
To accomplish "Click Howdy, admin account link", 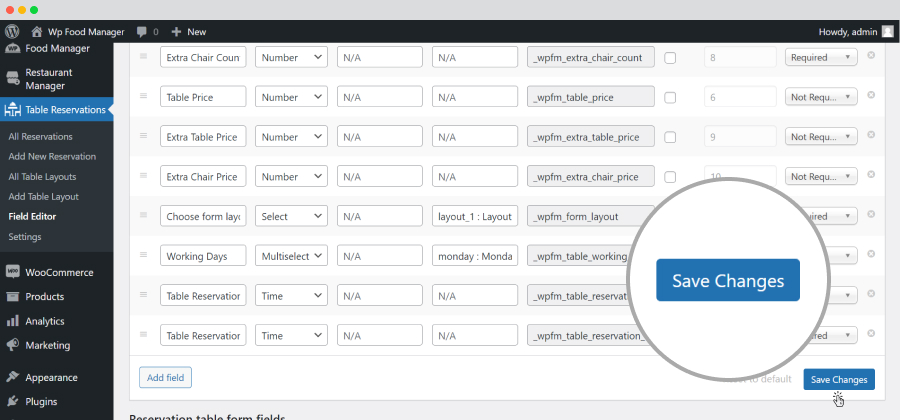I will pyautogui.click(x=848, y=32).
